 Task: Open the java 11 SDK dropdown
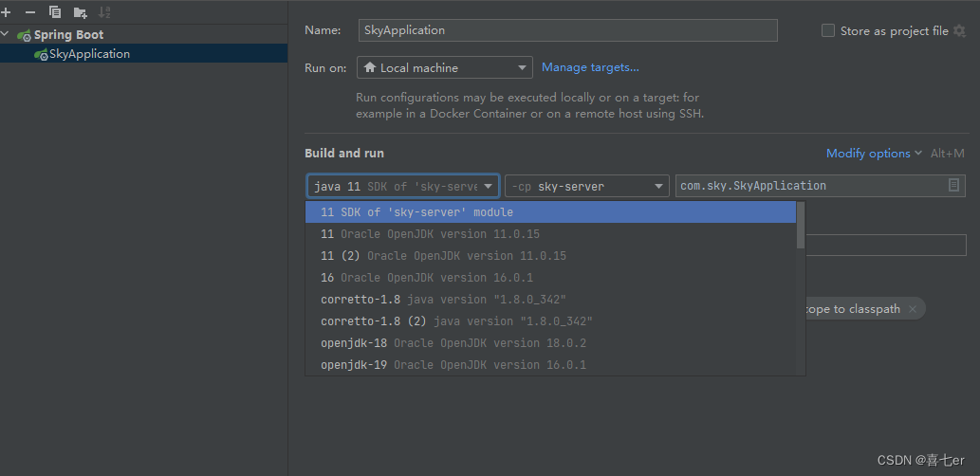(403, 186)
